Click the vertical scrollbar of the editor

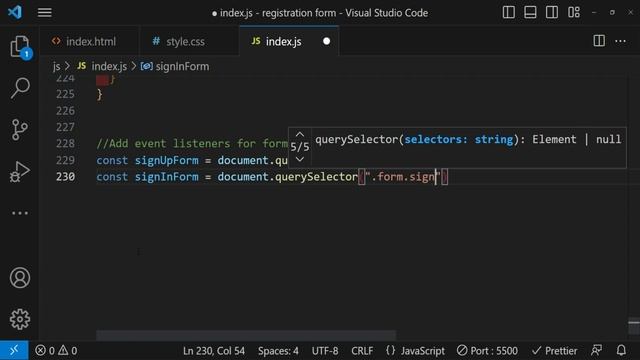[633, 326]
